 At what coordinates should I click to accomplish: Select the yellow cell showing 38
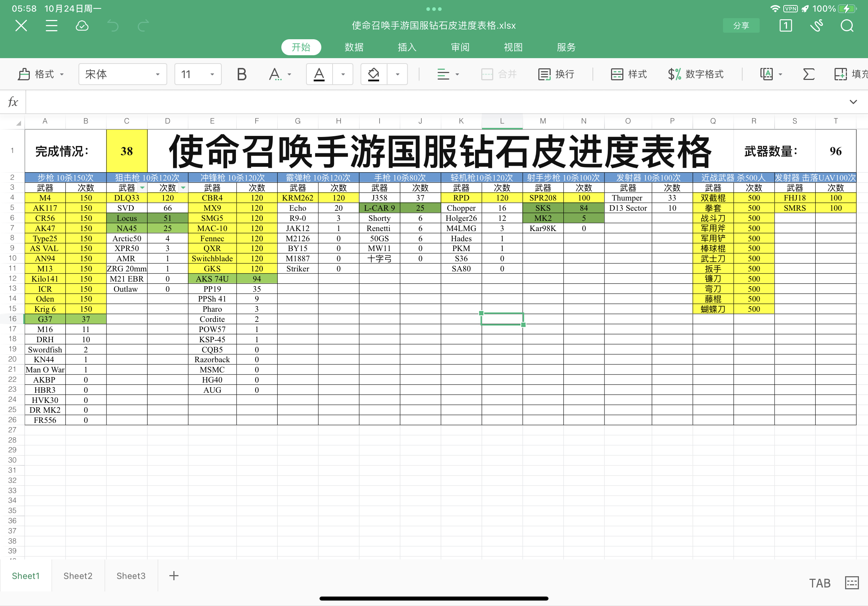point(126,151)
